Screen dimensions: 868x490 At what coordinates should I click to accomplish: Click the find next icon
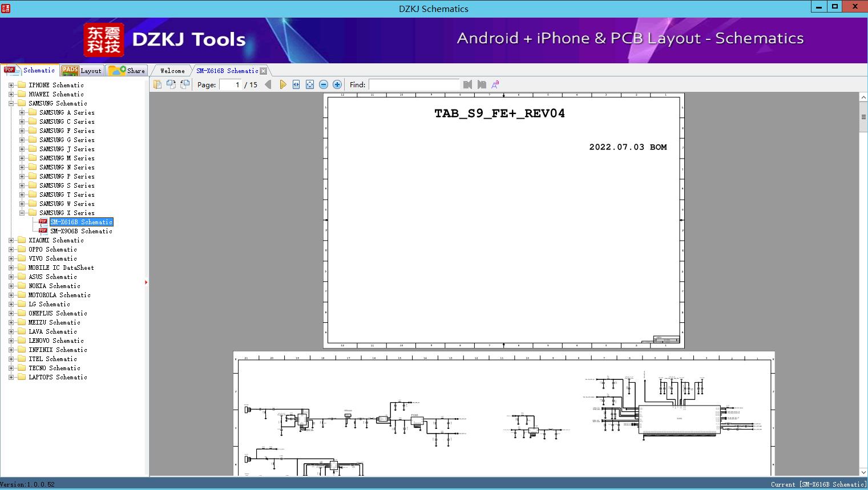coord(482,84)
